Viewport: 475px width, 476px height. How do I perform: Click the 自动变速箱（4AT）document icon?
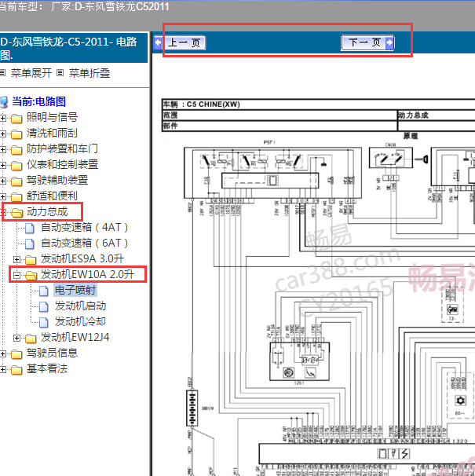[x=29, y=228]
